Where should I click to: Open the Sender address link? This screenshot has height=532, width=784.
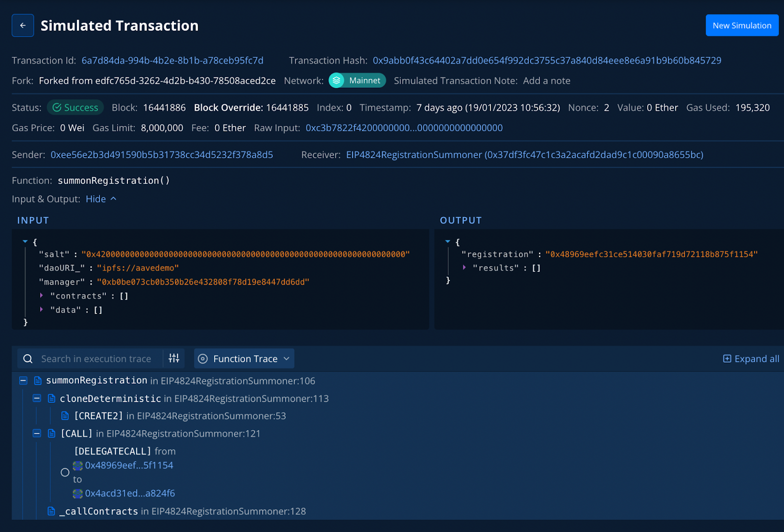(162, 155)
